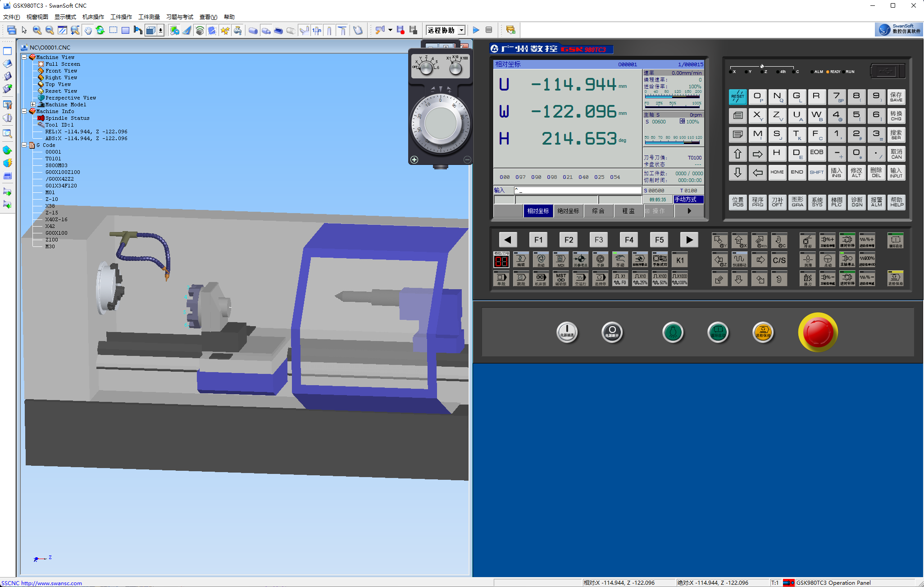Open the SSCNC swansc.com website link

(42, 583)
